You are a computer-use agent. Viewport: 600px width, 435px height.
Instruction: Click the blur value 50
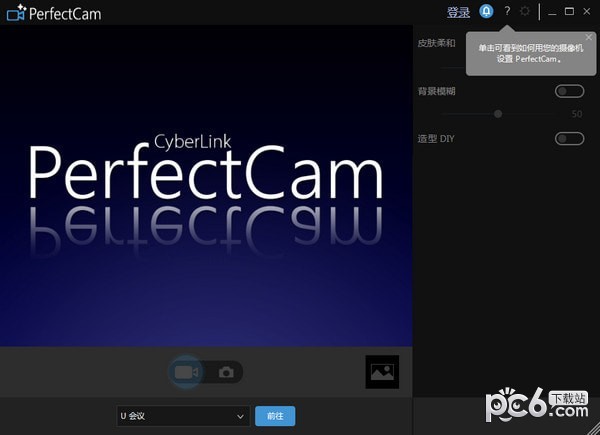(577, 114)
